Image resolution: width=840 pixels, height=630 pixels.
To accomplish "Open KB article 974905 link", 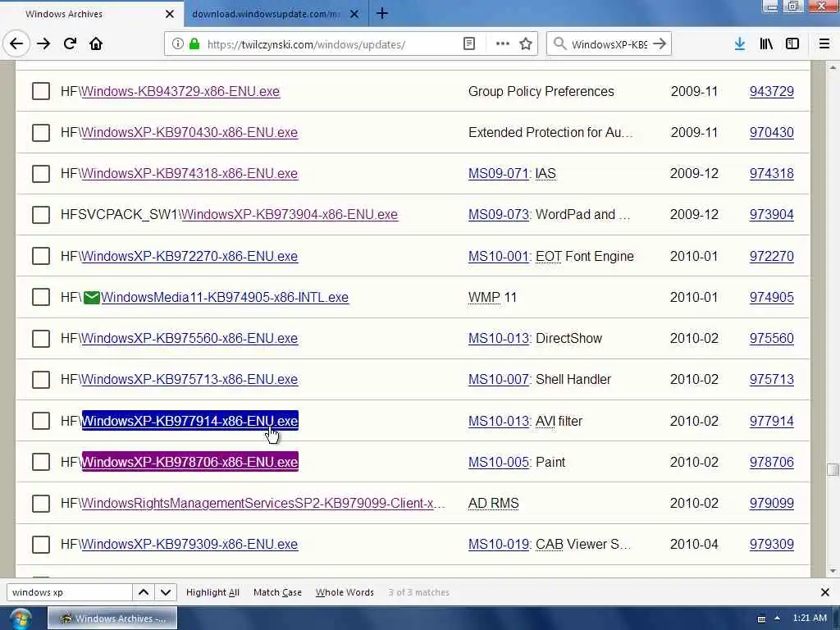I will pos(771,297).
